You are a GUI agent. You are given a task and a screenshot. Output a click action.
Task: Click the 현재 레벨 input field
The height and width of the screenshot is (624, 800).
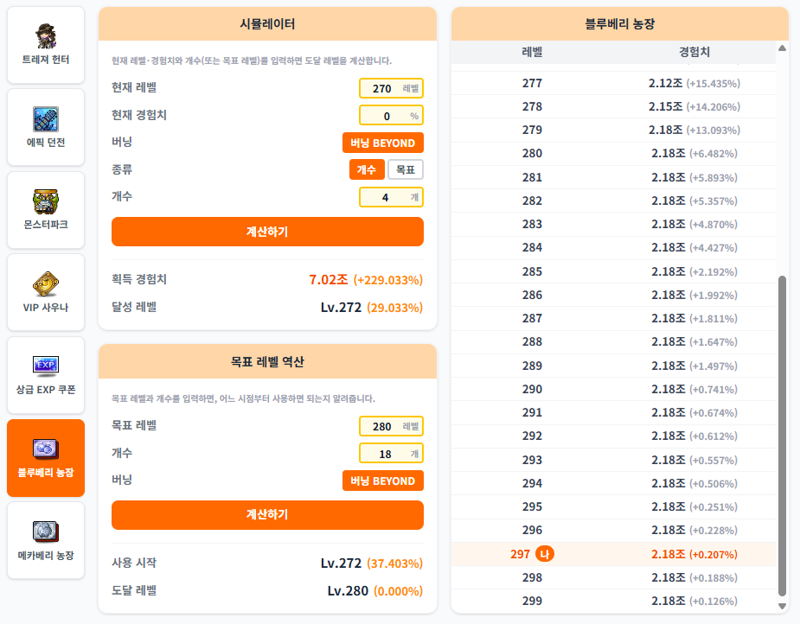[x=391, y=88]
